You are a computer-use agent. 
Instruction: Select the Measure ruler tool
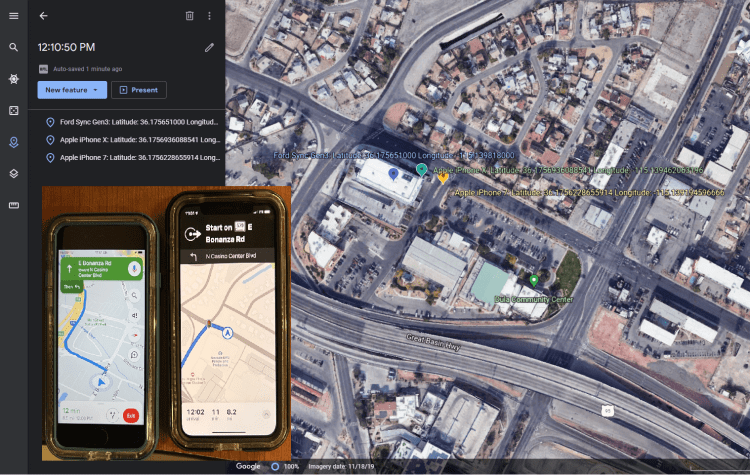tap(13, 205)
